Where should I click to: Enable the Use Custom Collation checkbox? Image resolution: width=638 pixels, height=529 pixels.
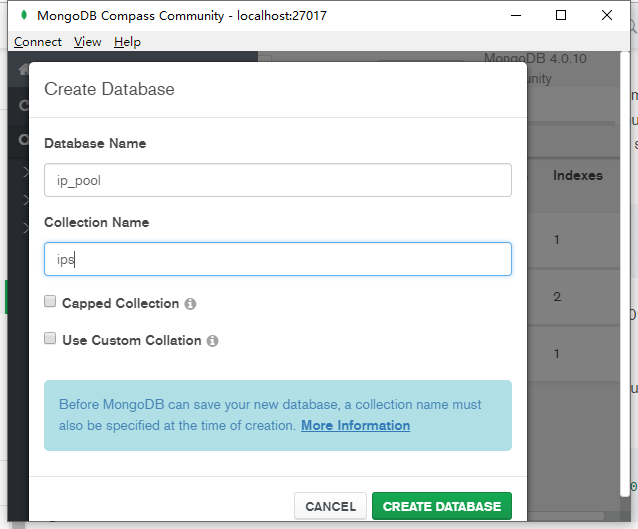[x=50, y=338]
